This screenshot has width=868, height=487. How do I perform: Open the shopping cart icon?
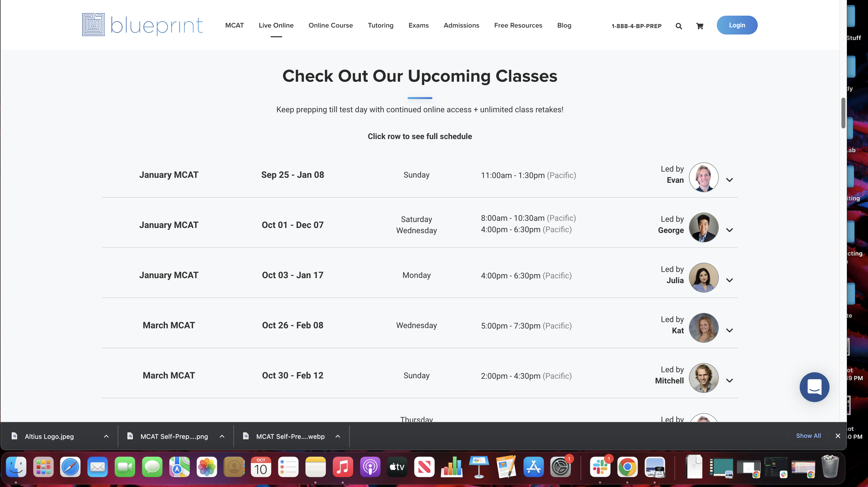(700, 26)
